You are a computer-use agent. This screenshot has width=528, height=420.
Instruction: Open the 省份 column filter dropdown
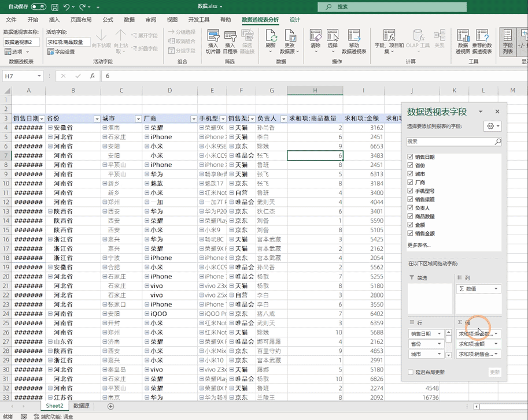pyautogui.click(x=97, y=118)
